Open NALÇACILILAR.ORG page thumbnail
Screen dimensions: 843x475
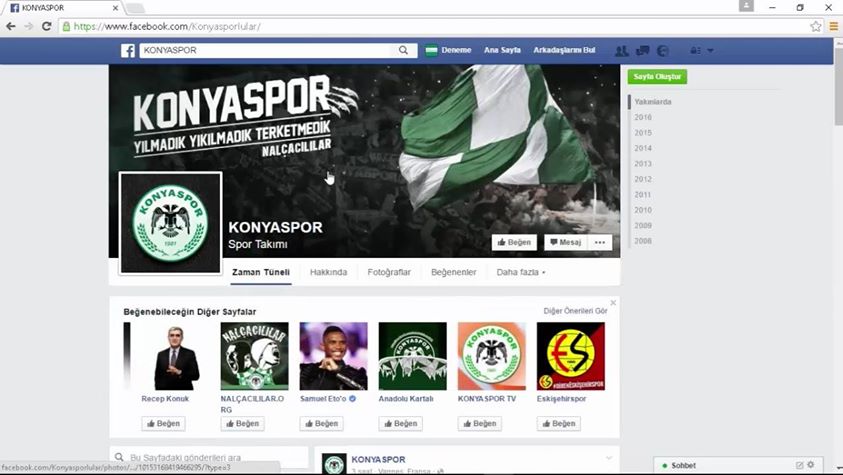(254, 356)
